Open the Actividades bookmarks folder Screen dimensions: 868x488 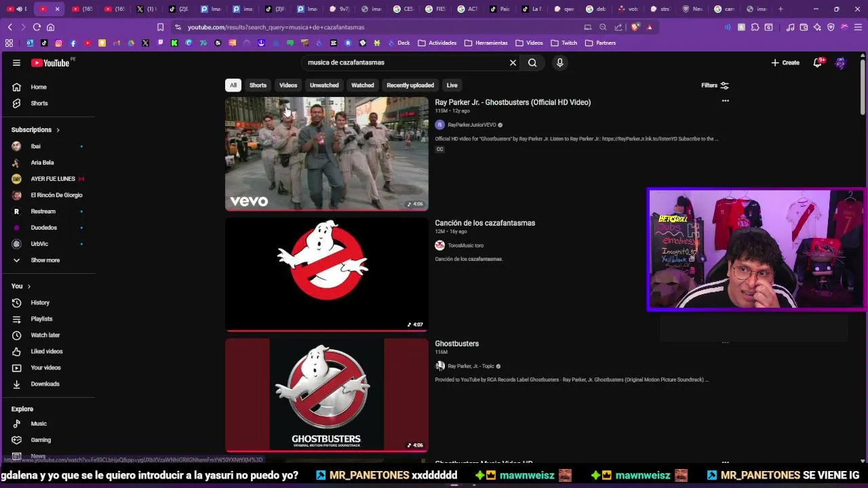pyautogui.click(x=437, y=43)
